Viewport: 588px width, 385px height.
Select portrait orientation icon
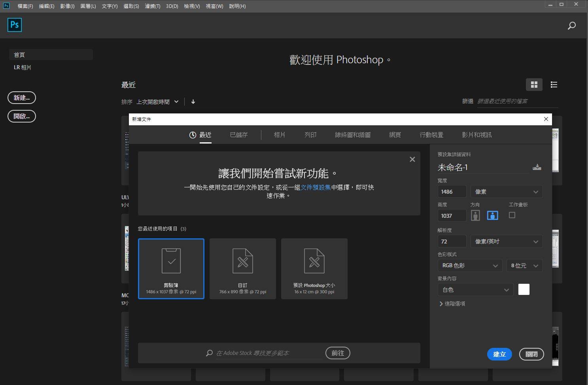475,215
